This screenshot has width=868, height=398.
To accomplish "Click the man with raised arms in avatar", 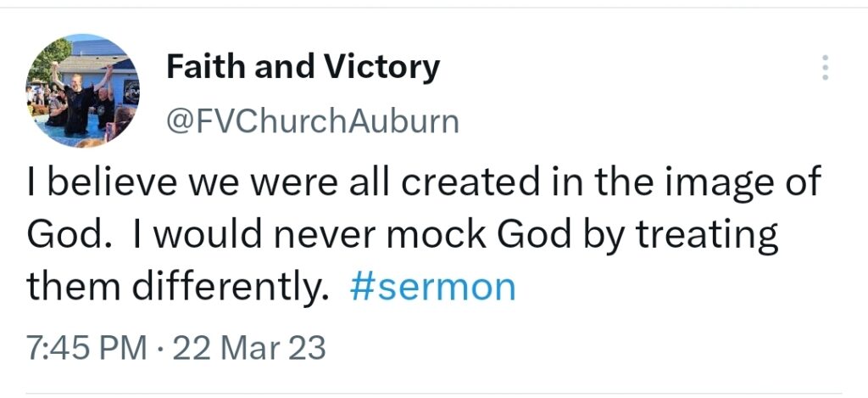I will [79, 97].
